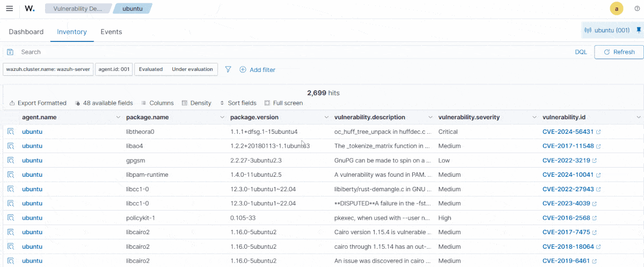The width and height of the screenshot is (644, 267).
Task: Expand vulnerability.severity column options chevron
Action: click(x=535, y=117)
